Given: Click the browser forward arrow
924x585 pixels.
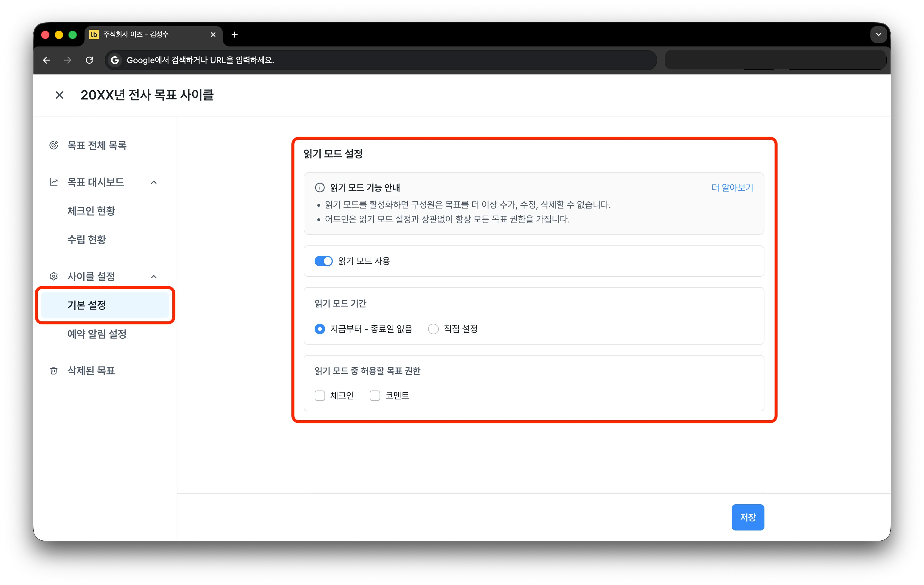Looking at the screenshot, I should [68, 60].
